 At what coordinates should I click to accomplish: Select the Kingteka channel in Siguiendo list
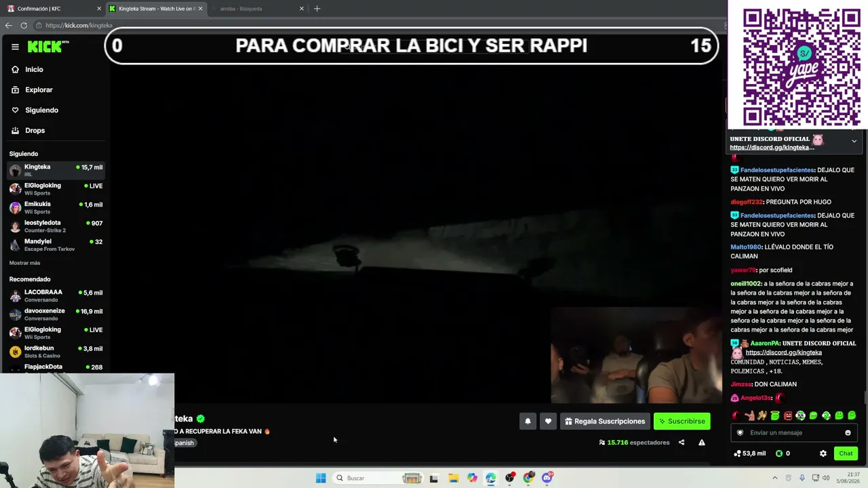pos(56,169)
